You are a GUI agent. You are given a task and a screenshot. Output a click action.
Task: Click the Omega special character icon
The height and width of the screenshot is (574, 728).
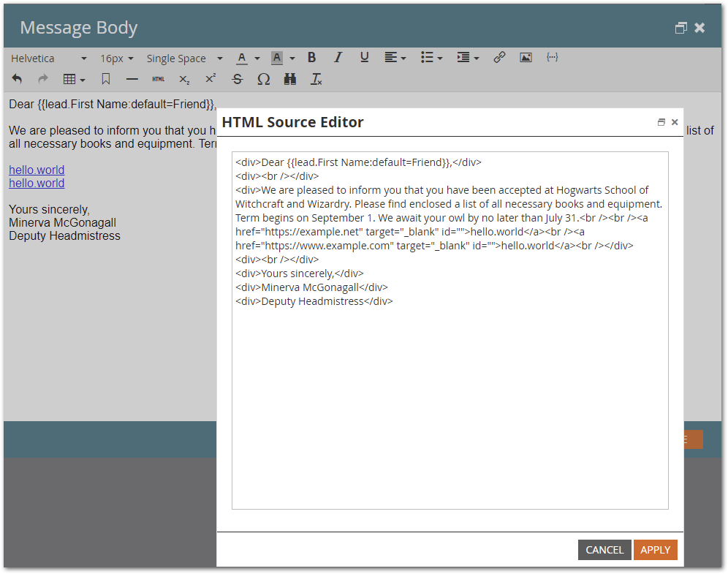pos(264,80)
